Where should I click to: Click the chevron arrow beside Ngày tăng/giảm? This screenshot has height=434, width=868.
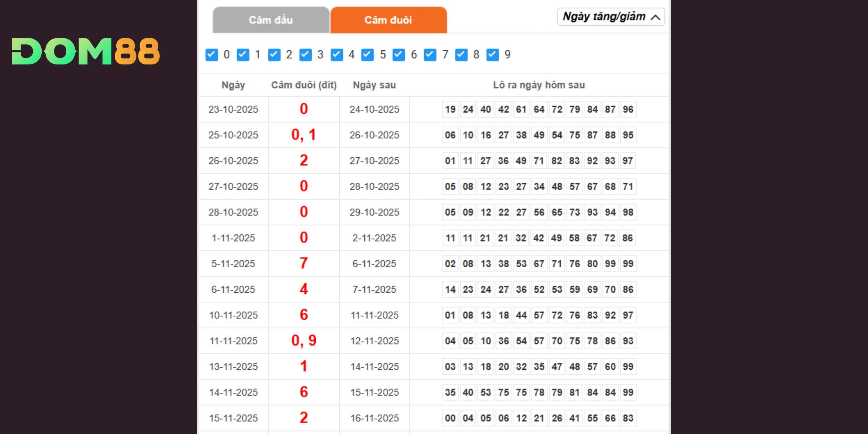tap(656, 17)
